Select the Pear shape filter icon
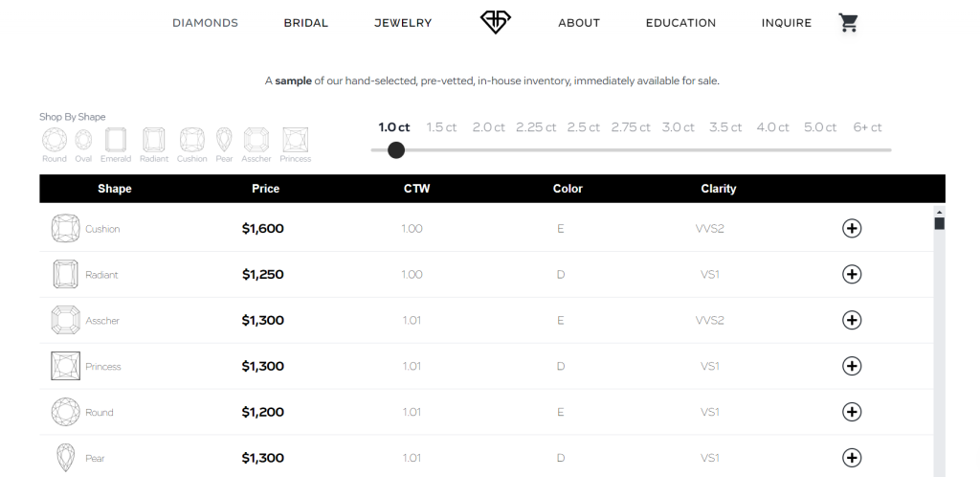This screenshot has width=980, height=477. point(225,140)
